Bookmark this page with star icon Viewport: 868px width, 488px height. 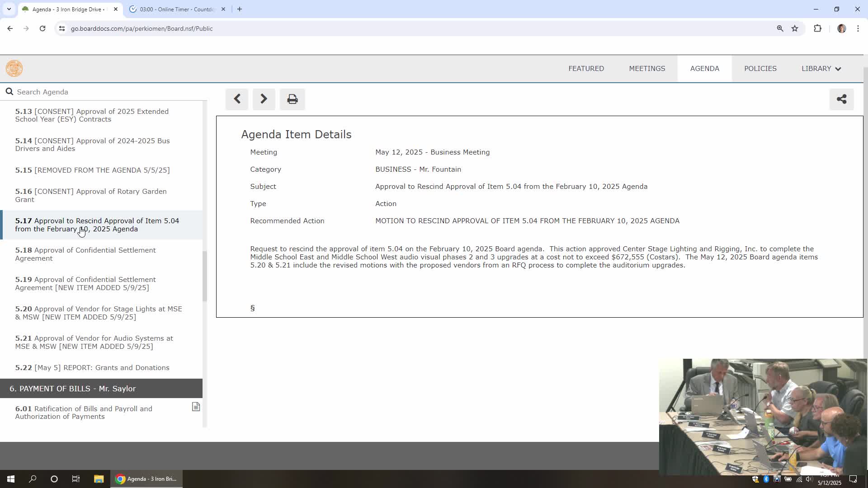click(x=795, y=28)
